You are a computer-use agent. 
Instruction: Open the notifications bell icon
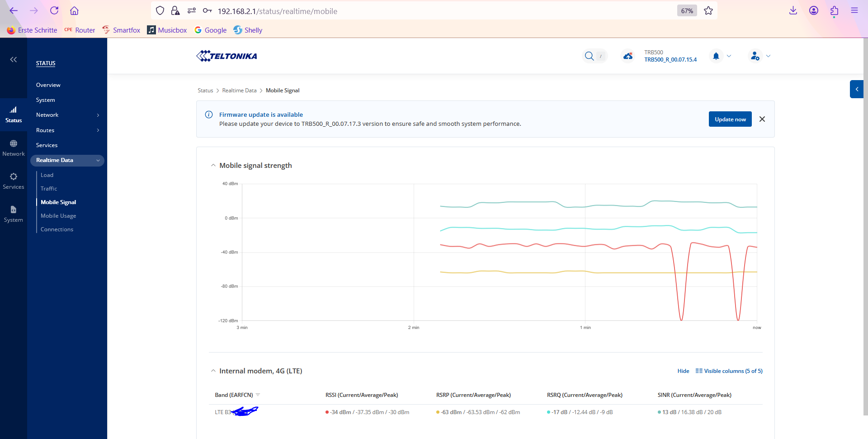(716, 56)
